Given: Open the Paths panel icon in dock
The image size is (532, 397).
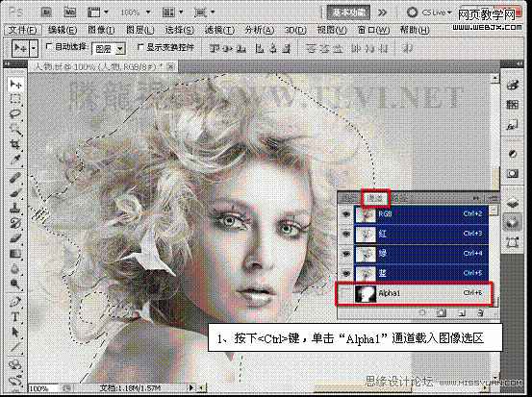Looking at the screenshot, I should (x=513, y=241).
